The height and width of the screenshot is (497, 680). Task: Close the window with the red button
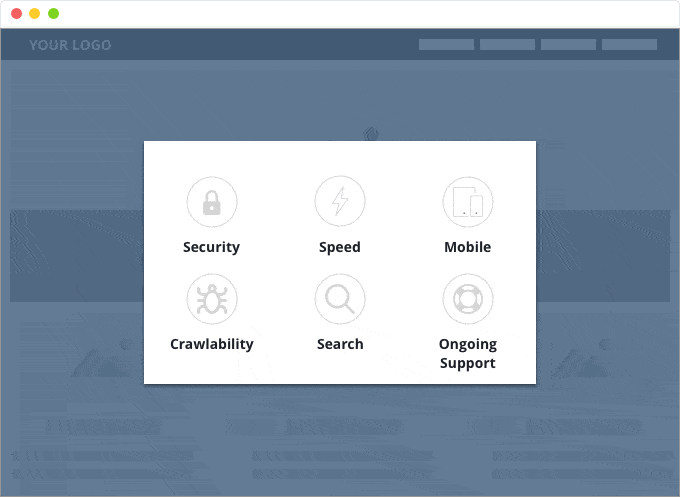pos(16,13)
